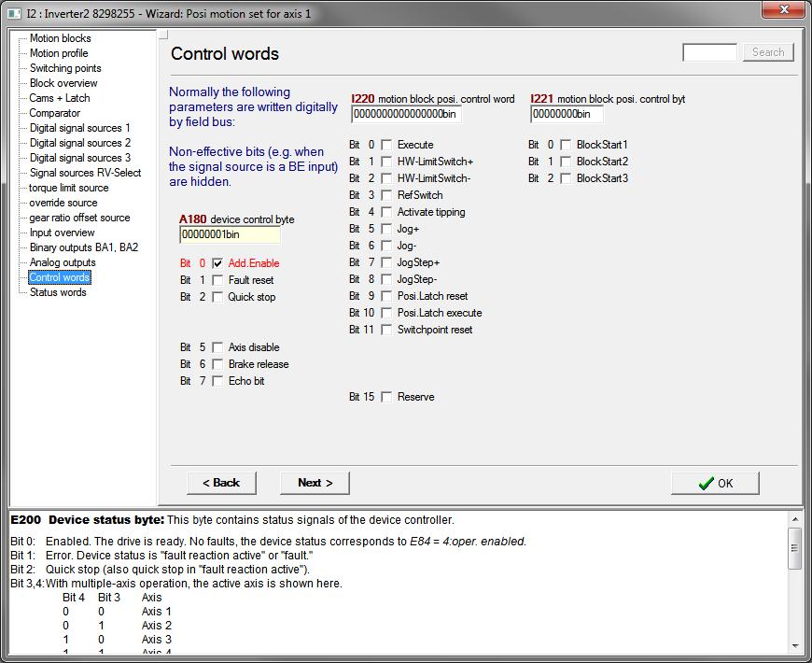812x663 pixels.
Task: Click the help pane scrollbar thumb
Action: [794, 548]
